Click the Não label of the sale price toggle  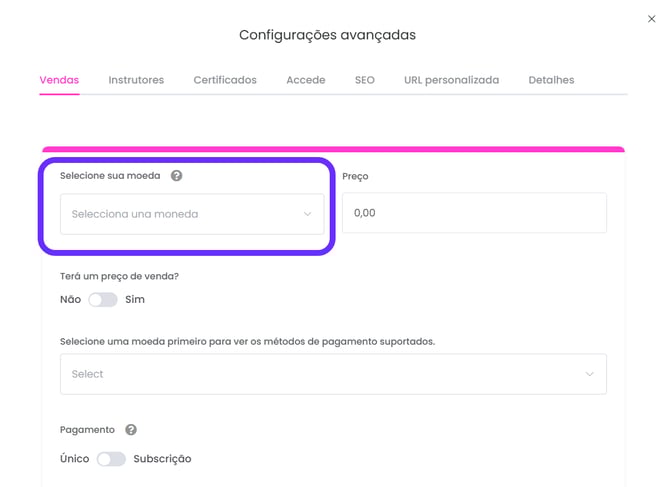coord(71,299)
